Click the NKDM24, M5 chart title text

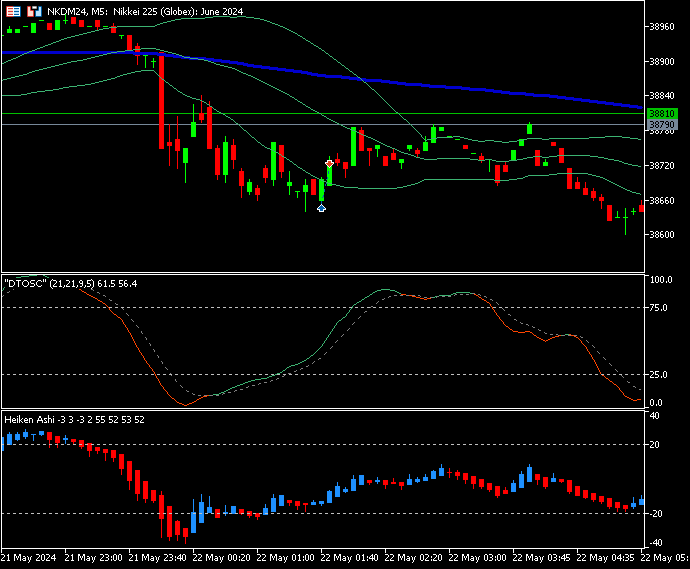[145, 11]
